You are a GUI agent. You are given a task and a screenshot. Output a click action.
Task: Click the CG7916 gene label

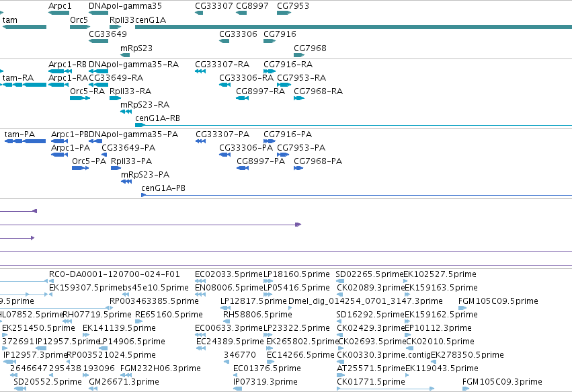pos(280,34)
